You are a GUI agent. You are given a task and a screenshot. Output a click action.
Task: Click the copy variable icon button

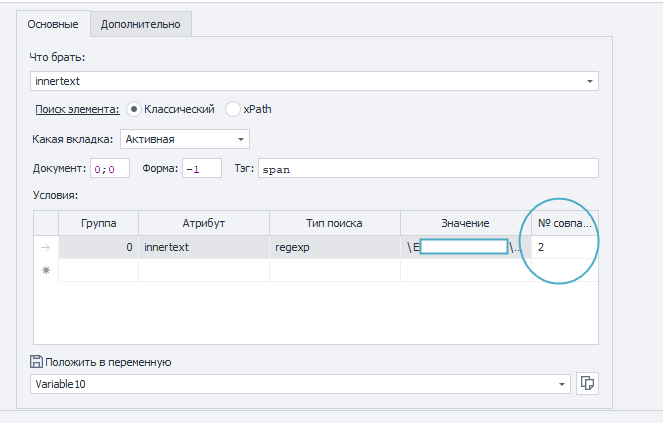(x=588, y=383)
